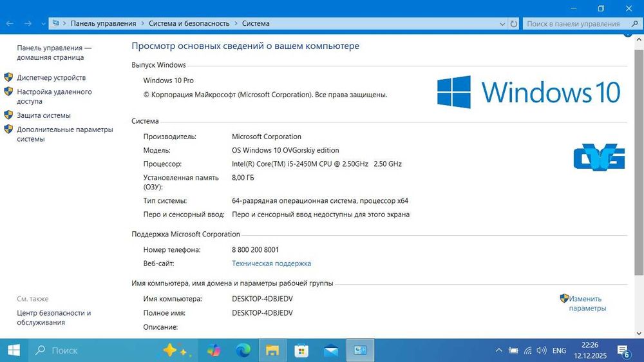Click Изменить параметры link
The width and height of the screenshot is (644, 362).
[x=587, y=303]
